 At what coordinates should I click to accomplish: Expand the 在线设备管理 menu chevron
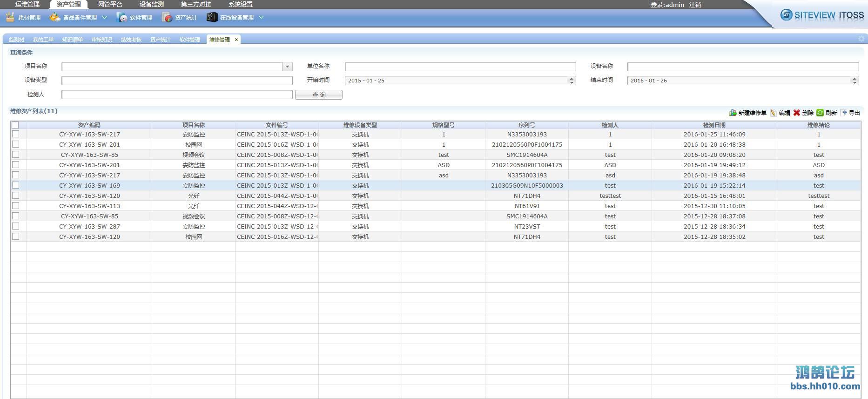tap(261, 18)
